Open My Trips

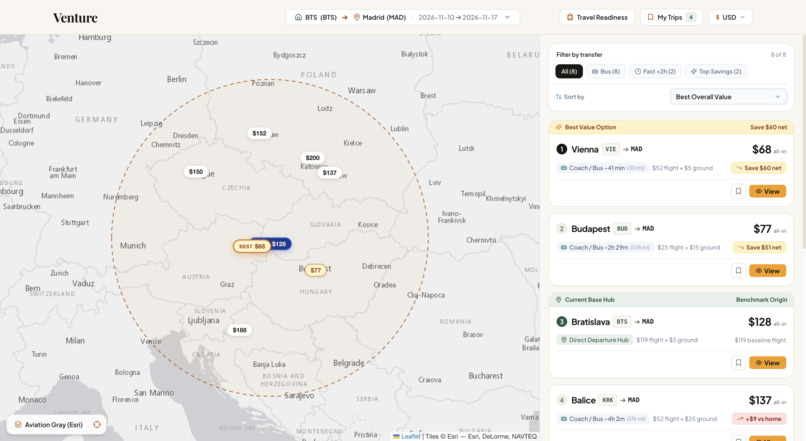coord(671,17)
